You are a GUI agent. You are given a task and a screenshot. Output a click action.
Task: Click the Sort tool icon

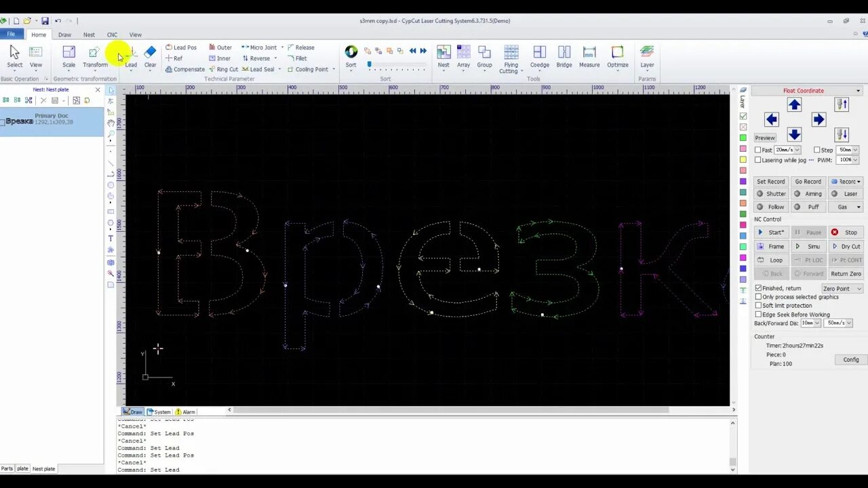click(x=351, y=57)
